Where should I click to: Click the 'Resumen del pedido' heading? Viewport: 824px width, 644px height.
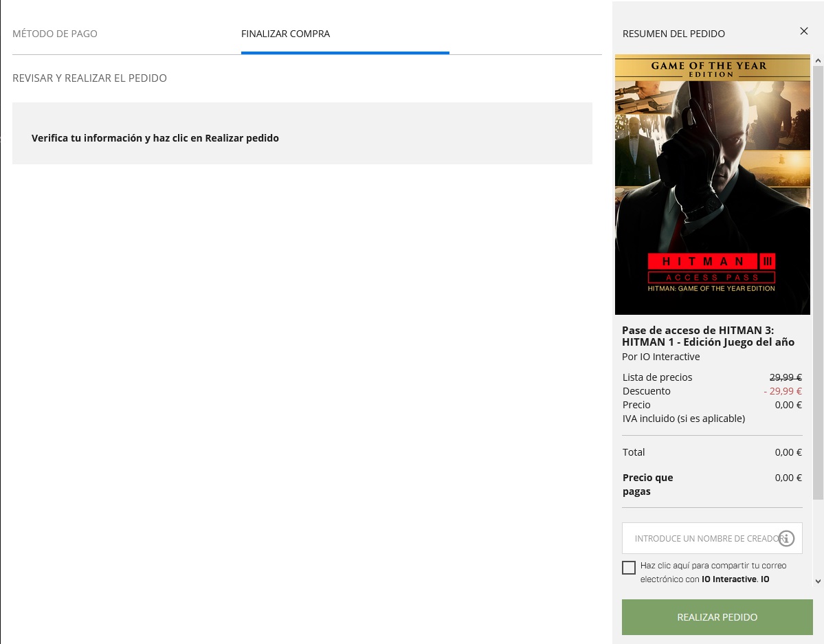coord(673,34)
